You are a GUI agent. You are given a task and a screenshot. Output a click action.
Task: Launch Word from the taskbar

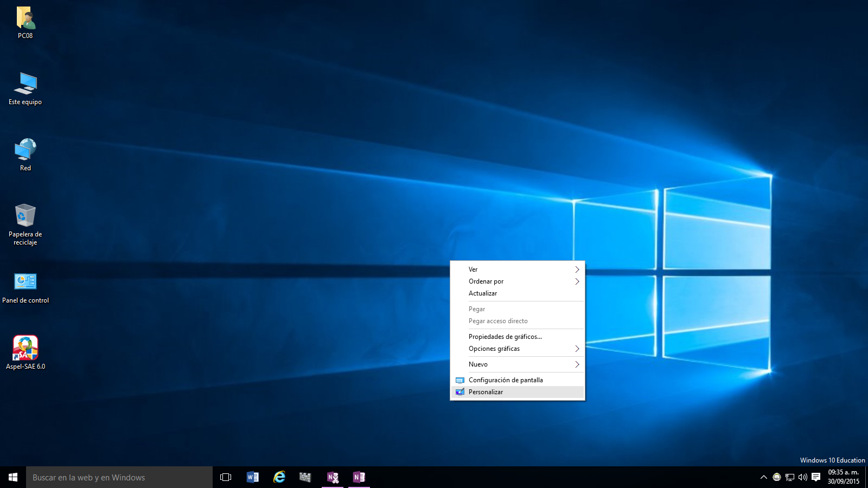pos(252,477)
